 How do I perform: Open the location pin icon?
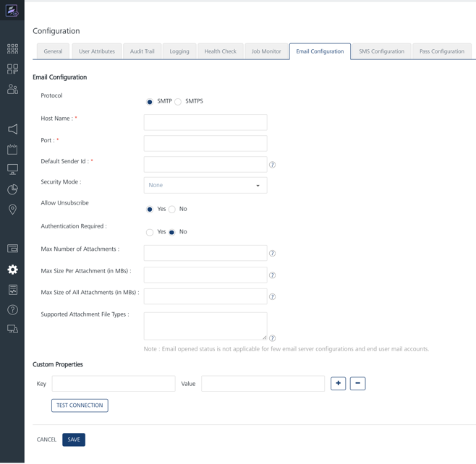(x=12, y=210)
